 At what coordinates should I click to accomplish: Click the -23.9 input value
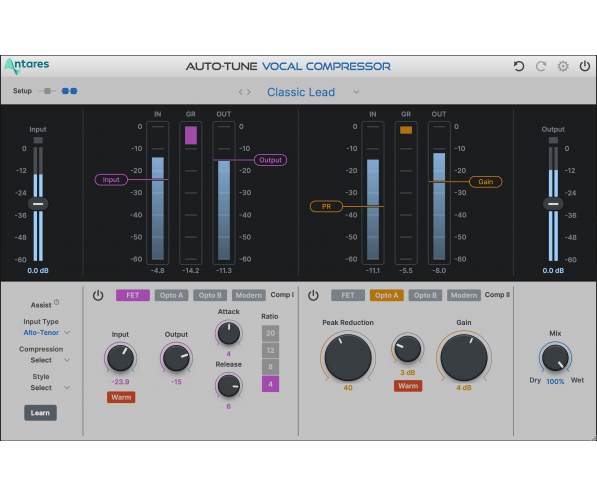click(120, 382)
